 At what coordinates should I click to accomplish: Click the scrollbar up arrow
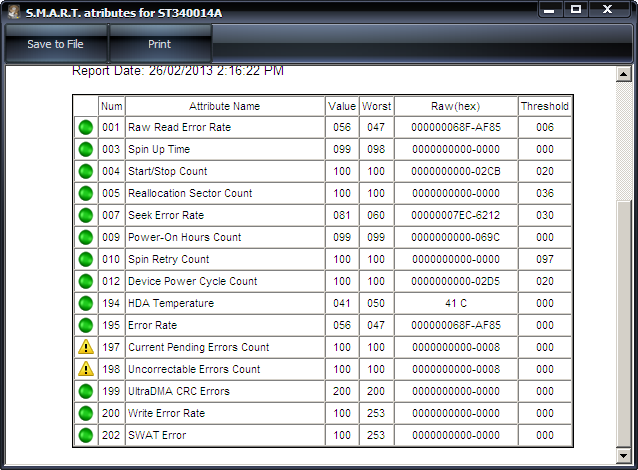(x=623, y=74)
